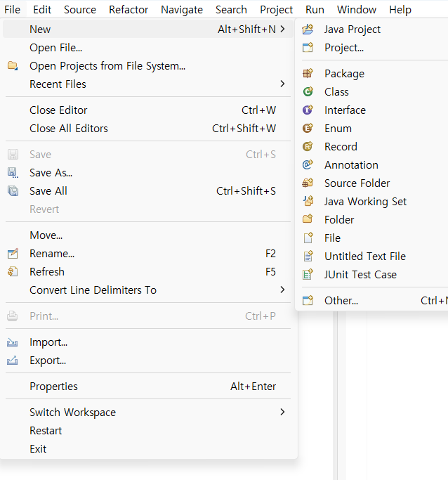This screenshot has height=480, width=448.
Task: Click the Ctrl+W shortcut text
Action: pos(258,110)
